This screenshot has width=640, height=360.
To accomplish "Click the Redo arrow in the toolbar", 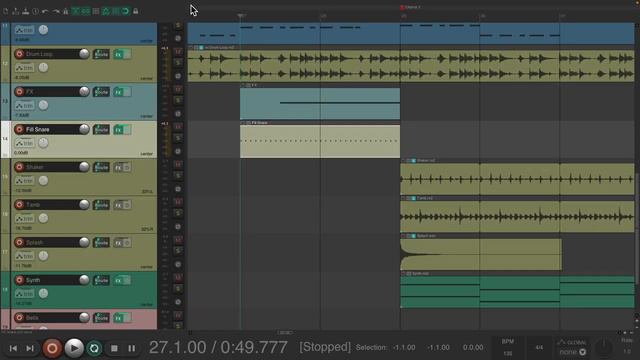I will (x=56, y=11).
